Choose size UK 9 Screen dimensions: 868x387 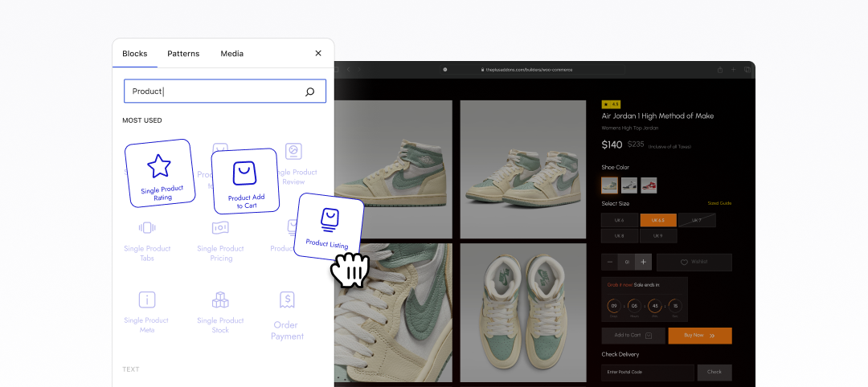(x=658, y=235)
